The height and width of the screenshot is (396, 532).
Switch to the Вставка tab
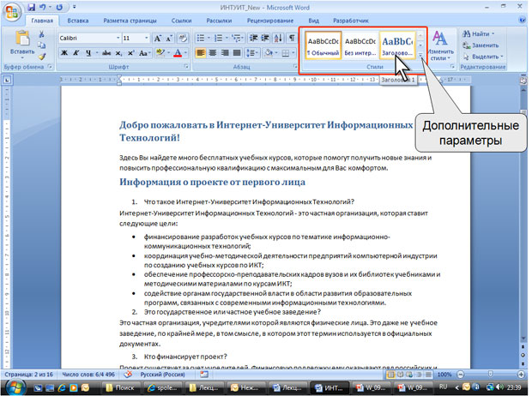(78, 21)
